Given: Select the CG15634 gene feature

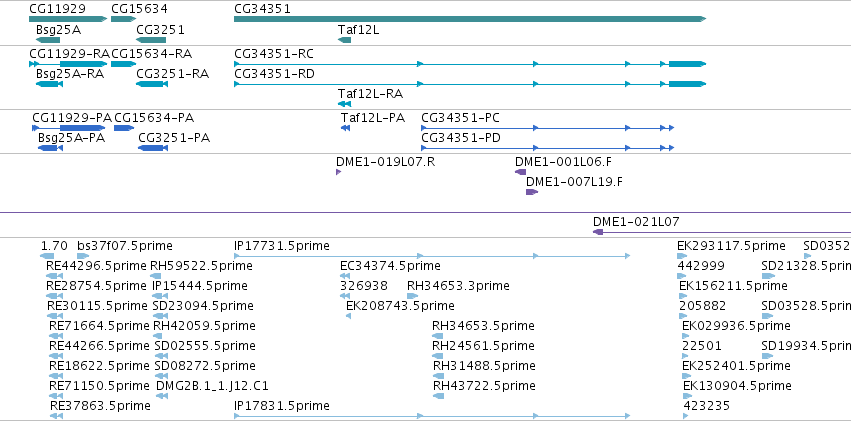Looking at the screenshot, I should pos(123,19).
